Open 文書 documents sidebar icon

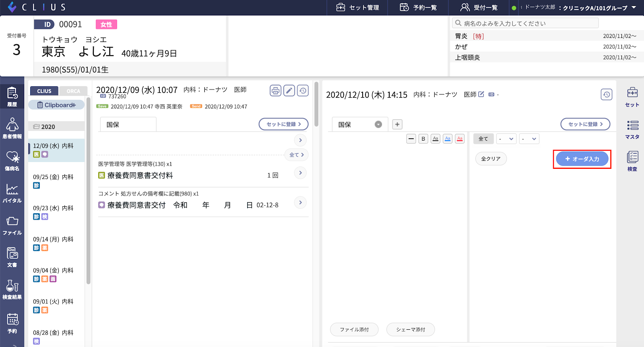point(12,257)
